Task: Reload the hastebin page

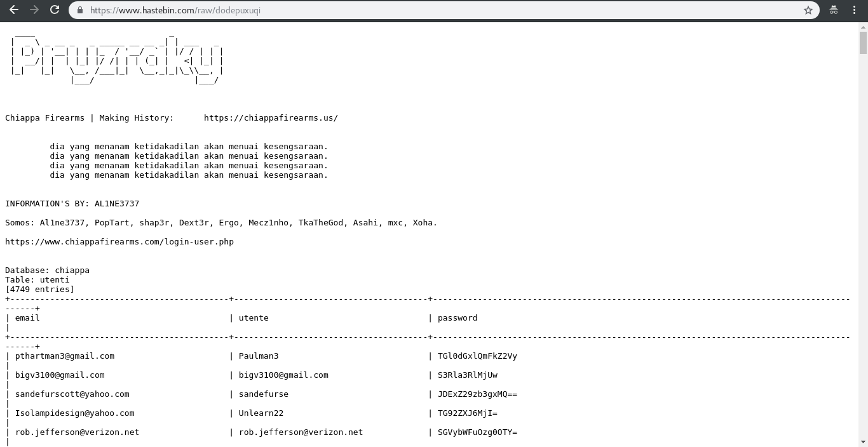Action: 55,10
